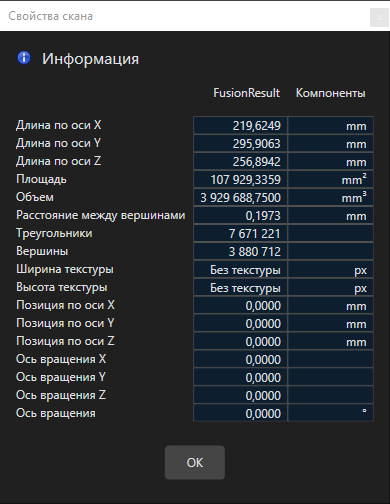Click the Свойства скана window title
Viewport: 390px width, 504px height.
[50, 16]
